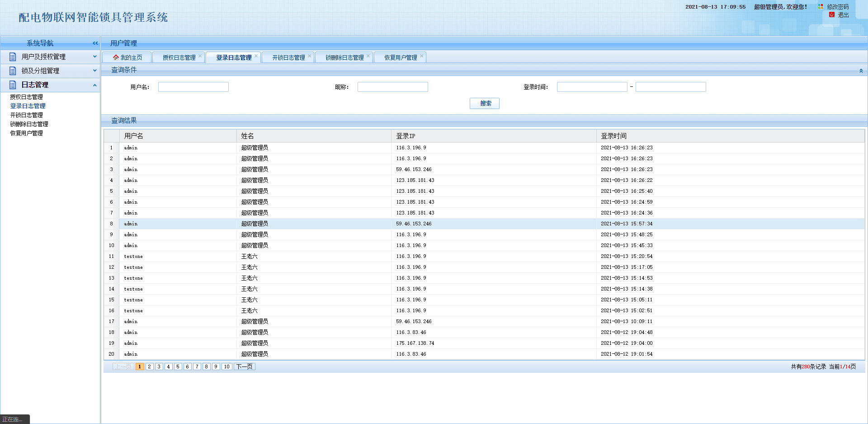Click the 登录时间 column header
Viewport: 868px width, 424px height.
point(731,136)
